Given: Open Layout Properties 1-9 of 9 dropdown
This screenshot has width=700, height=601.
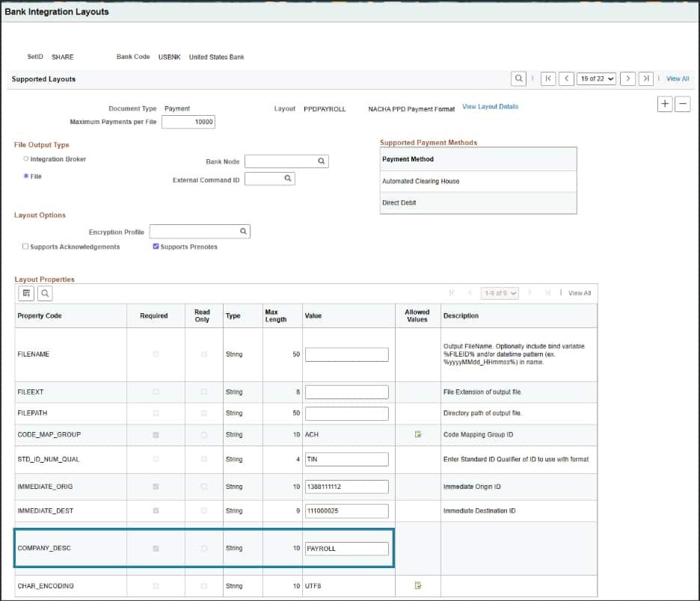Looking at the screenshot, I should [500, 293].
